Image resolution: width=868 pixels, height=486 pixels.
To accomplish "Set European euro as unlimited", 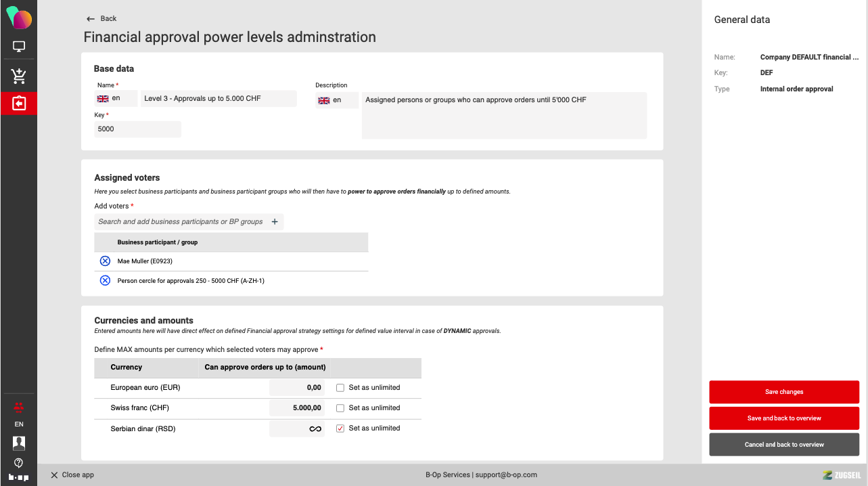I will pyautogui.click(x=340, y=388).
